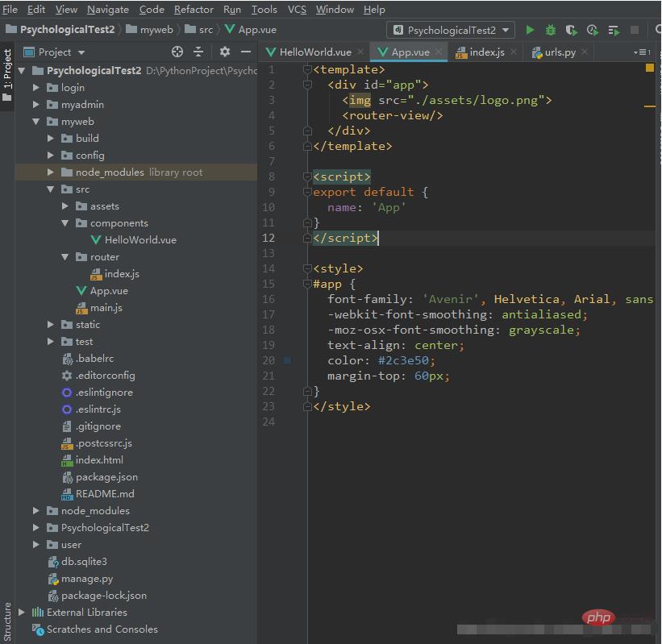Viewport: 662px width, 644px height.
Task: Toggle fold marker on template line 1
Action: click(307, 70)
